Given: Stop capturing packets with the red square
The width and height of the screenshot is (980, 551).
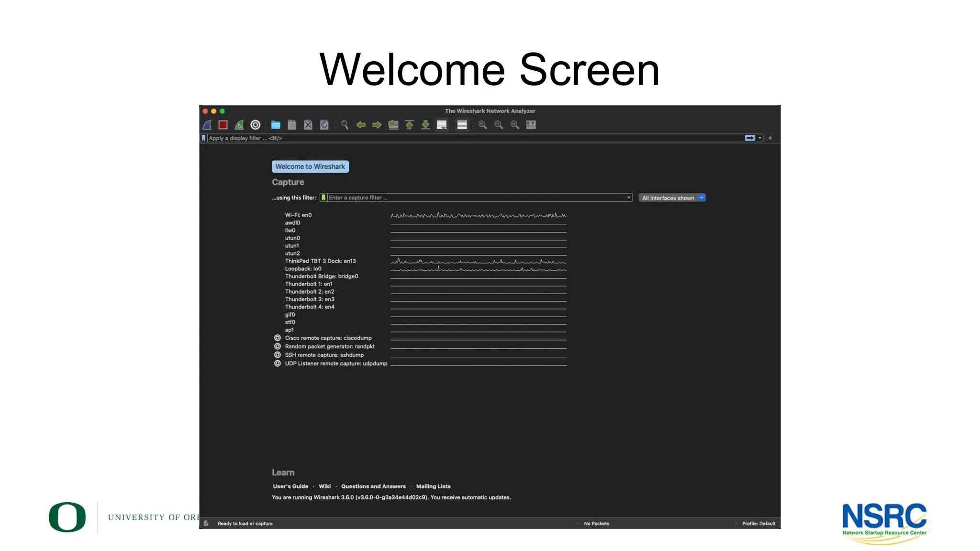Looking at the screenshot, I should tap(223, 125).
